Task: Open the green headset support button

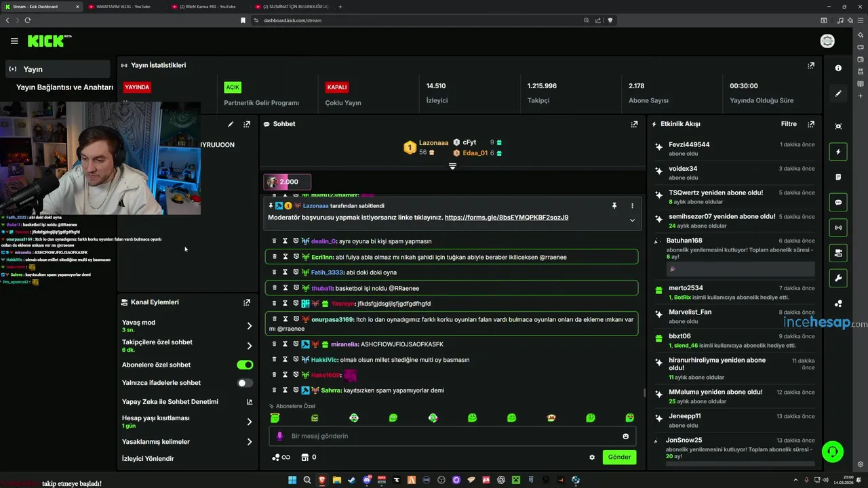Action: pyautogui.click(x=832, y=451)
